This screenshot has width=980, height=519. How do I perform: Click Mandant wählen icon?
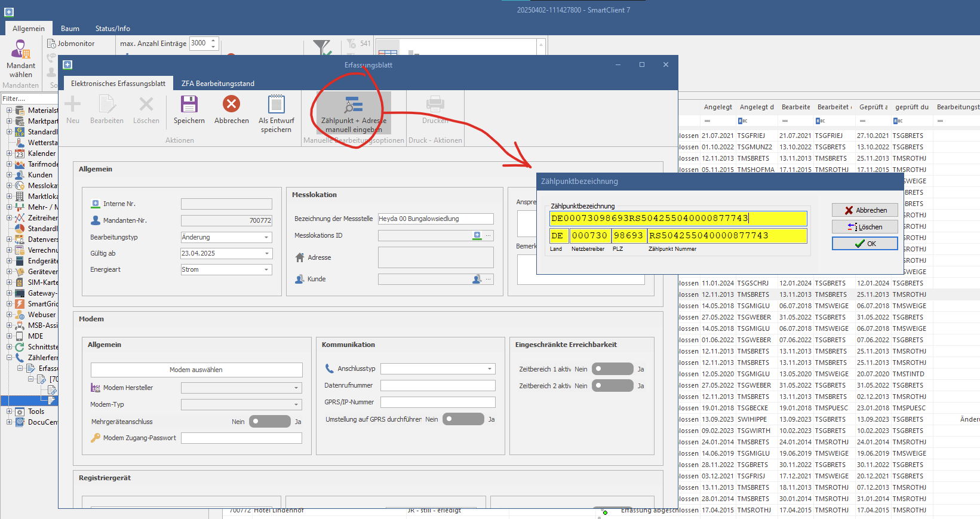coord(21,50)
